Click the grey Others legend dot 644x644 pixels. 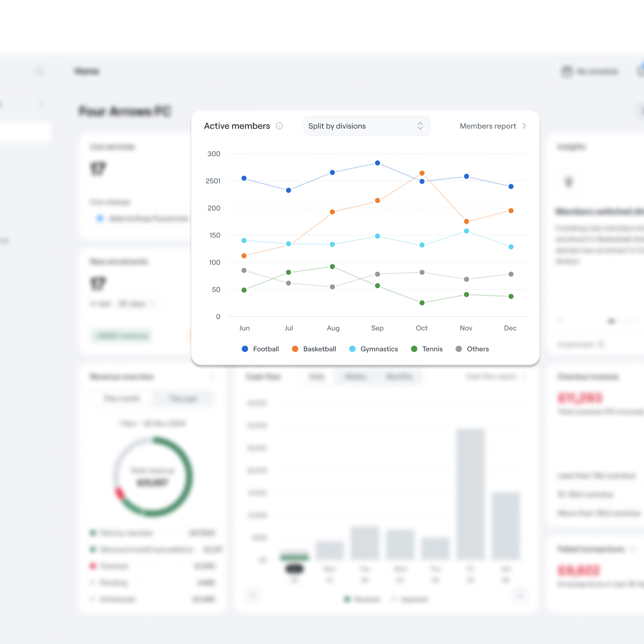459,349
